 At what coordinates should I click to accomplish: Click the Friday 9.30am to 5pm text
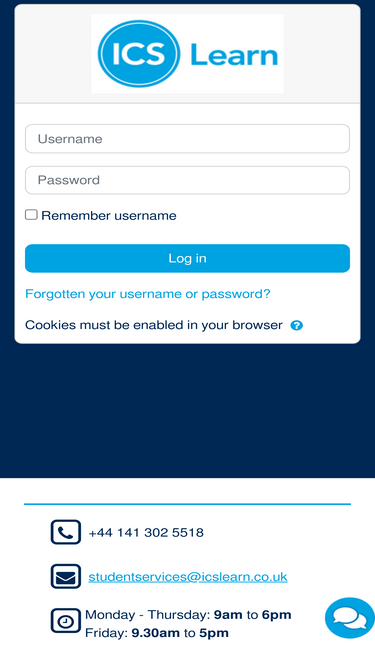(x=157, y=633)
